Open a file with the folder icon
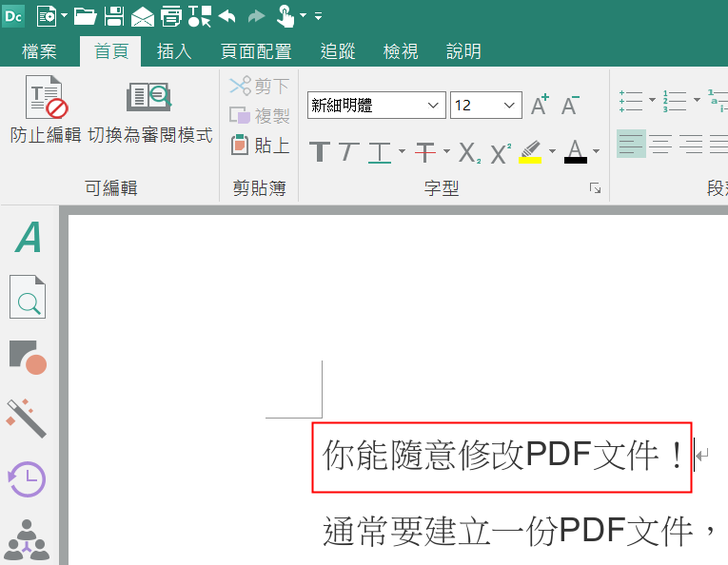 point(85,16)
